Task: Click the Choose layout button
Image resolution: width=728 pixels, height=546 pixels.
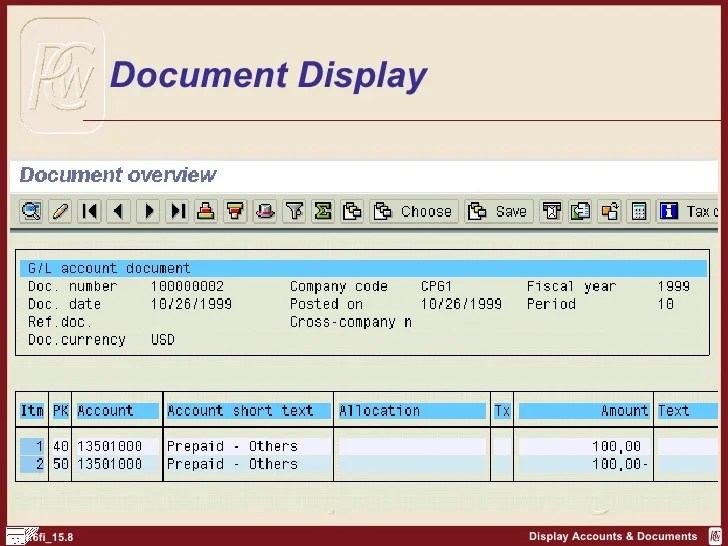Action: 414,211
